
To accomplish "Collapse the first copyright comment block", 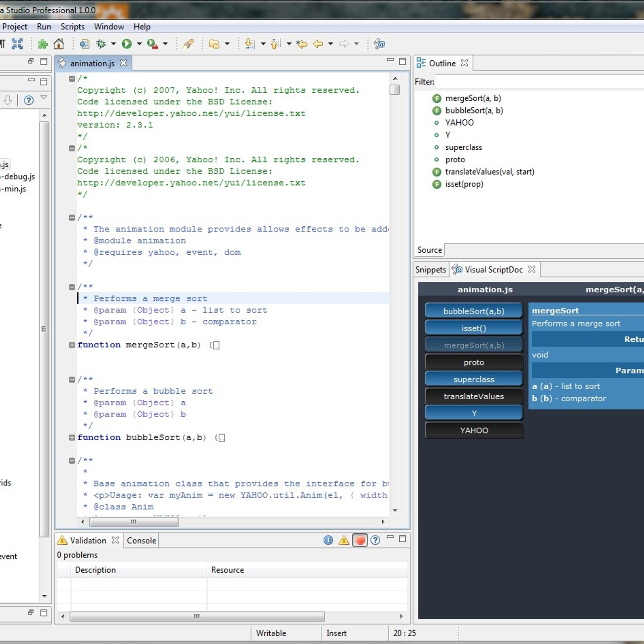I will (72, 78).
